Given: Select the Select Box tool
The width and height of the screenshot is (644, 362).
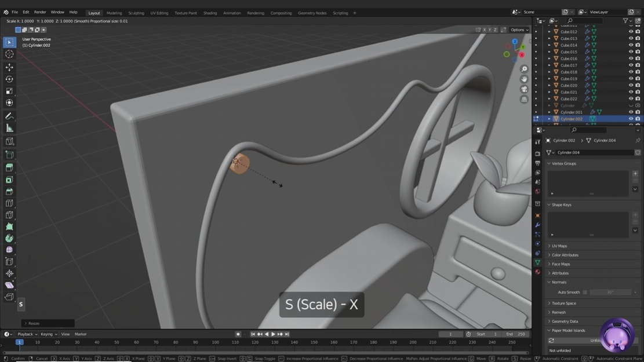Looking at the screenshot, I should pyautogui.click(x=9, y=42).
